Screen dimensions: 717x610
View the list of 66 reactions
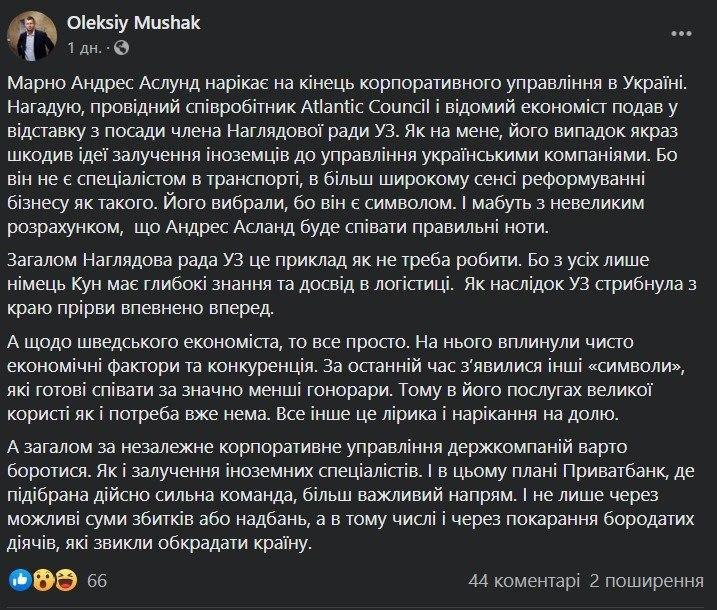pyautogui.click(x=97, y=581)
